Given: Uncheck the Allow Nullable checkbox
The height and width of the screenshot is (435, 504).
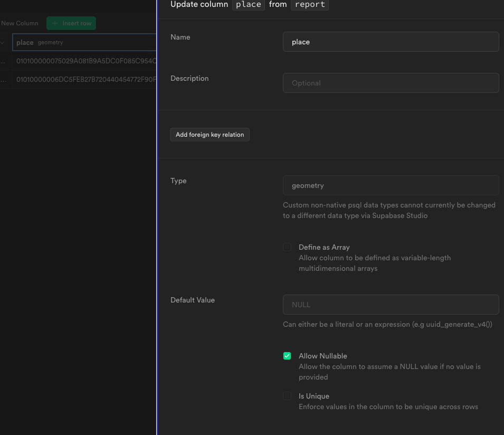Looking at the screenshot, I should 287,356.
